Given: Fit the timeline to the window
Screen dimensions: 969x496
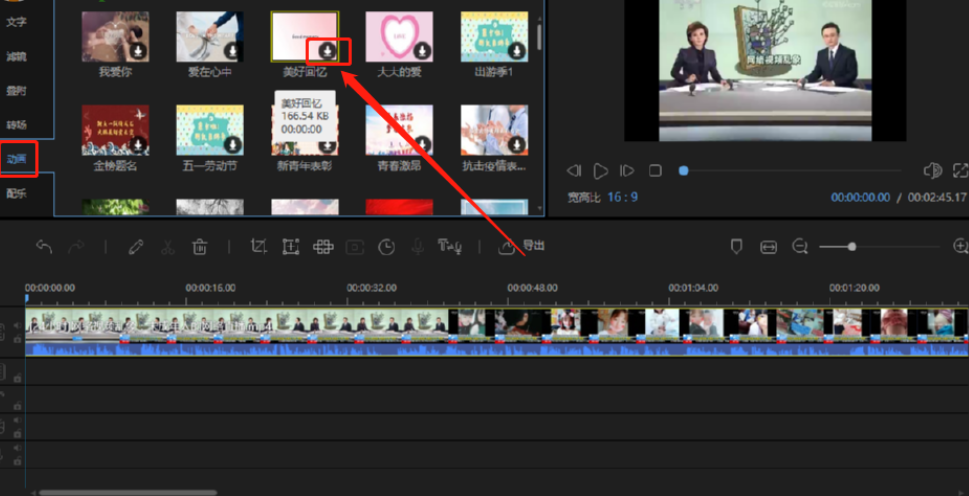Looking at the screenshot, I should point(768,247).
